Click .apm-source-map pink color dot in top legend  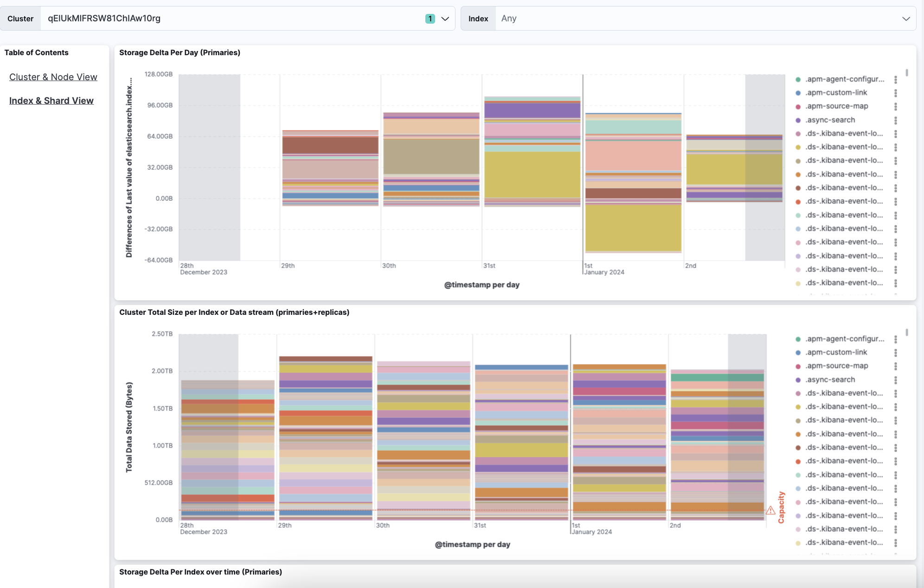(x=798, y=107)
